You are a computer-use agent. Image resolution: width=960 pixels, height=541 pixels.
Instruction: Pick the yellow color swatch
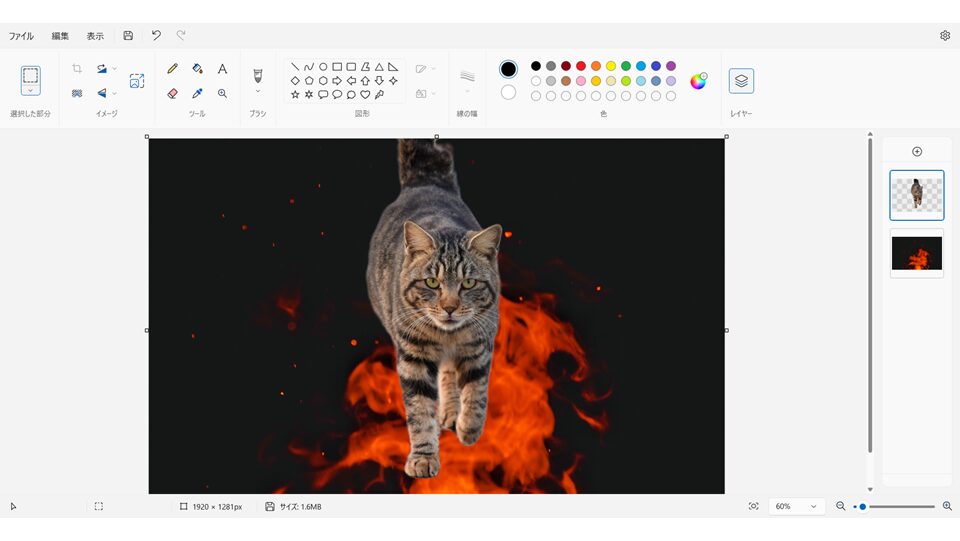click(x=611, y=66)
